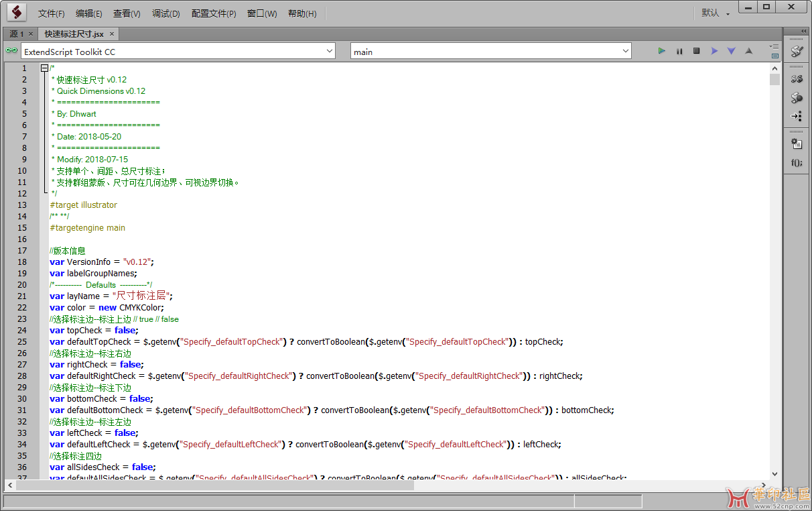The height and width of the screenshot is (511, 812).
Task: Open the 默认 workspace dropdown
Action: click(x=715, y=13)
